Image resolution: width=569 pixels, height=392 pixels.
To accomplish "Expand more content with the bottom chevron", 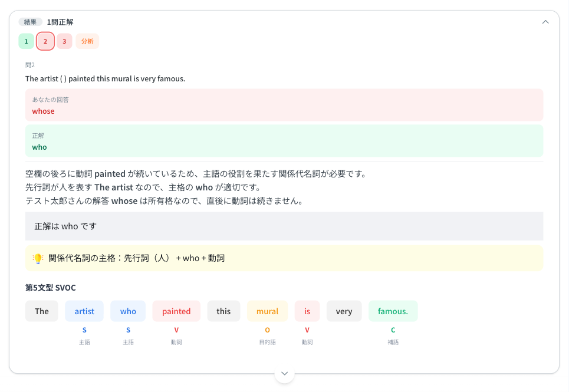I will pos(284,373).
